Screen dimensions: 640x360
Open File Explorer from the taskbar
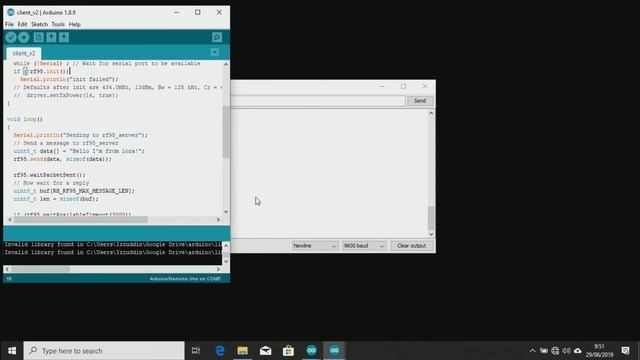pyautogui.click(x=242, y=351)
